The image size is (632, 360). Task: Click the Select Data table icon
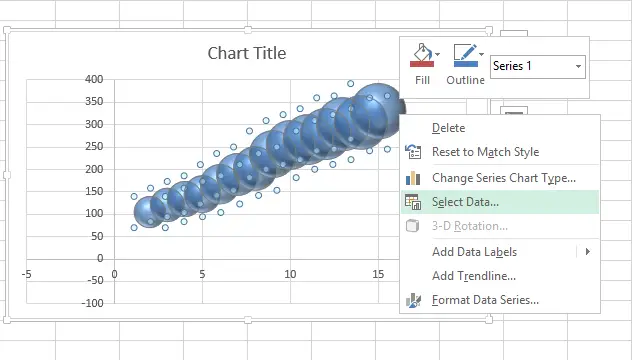pyautogui.click(x=413, y=202)
